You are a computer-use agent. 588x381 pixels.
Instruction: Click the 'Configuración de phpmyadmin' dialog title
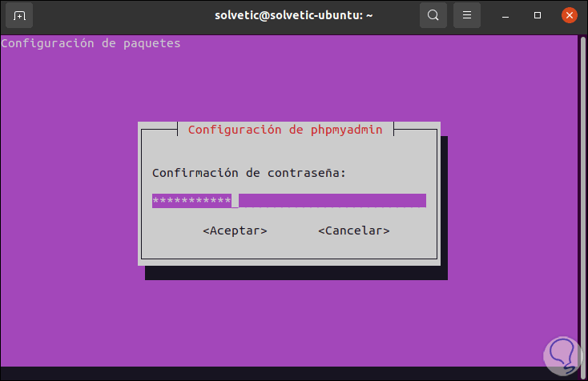tap(285, 130)
